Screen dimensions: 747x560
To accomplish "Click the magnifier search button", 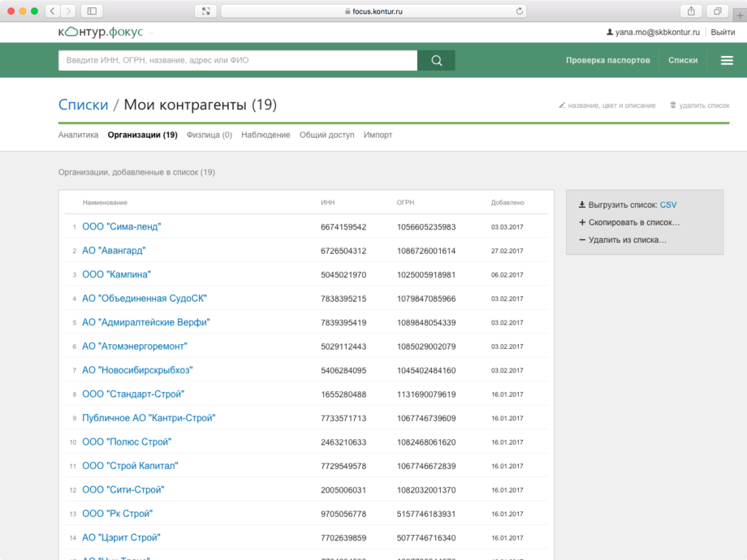I will 436,60.
